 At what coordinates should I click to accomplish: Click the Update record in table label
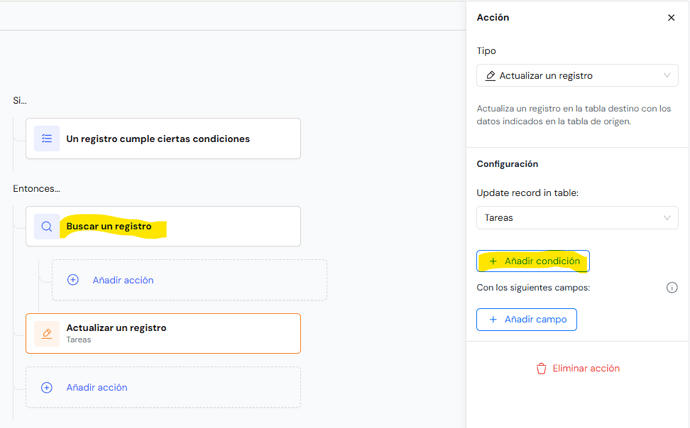pos(527,193)
